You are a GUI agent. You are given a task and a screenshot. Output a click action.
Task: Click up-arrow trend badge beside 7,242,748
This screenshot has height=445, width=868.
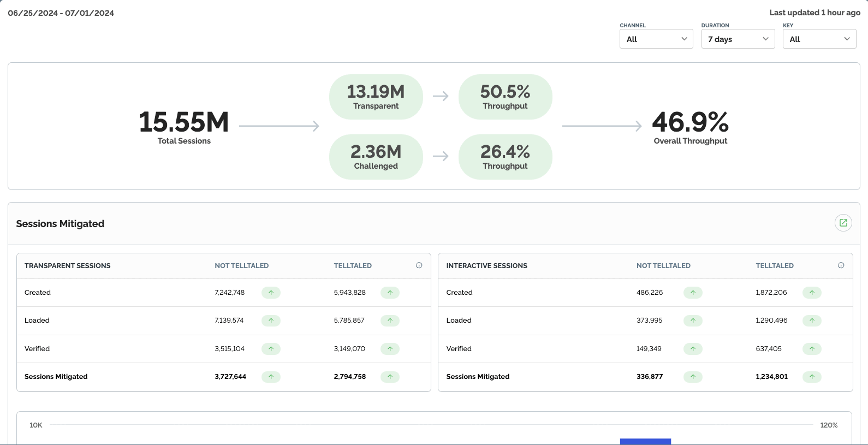pyautogui.click(x=271, y=293)
